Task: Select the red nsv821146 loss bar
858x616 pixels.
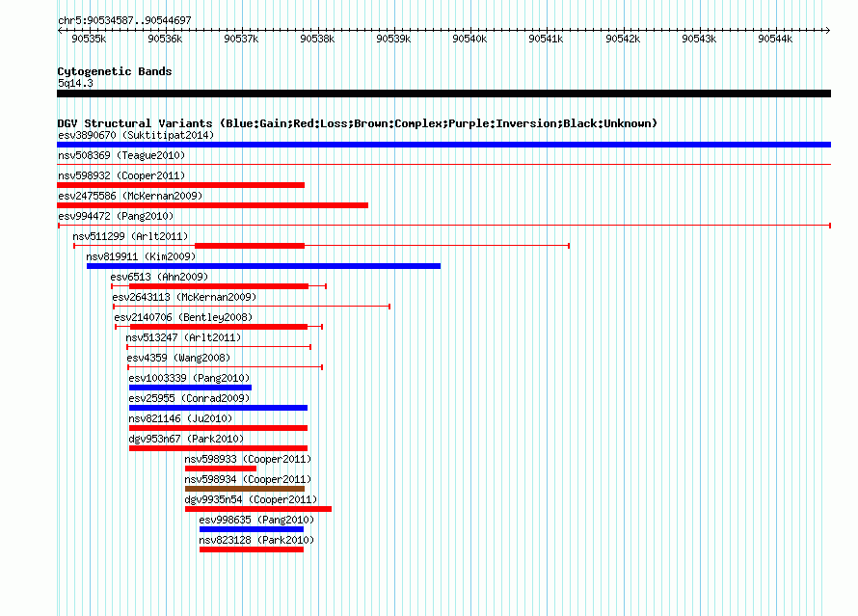Action: click(x=218, y=428)
